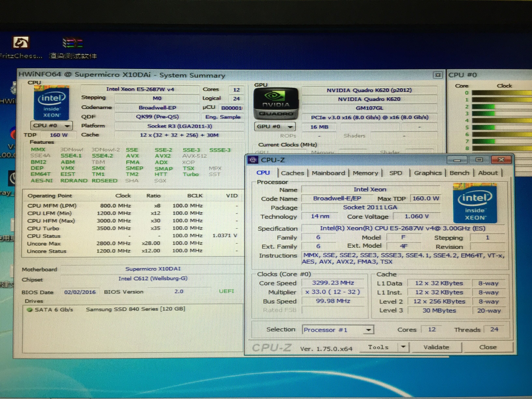Click the Bus Speed value 99.98 MHz

[x=333, y=301]
